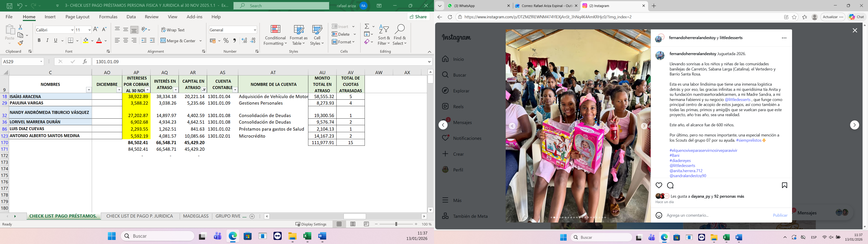Insert AutoSum with the sigma icon
This screenshot has width=868, height=244.
click(x=367, y=26)
